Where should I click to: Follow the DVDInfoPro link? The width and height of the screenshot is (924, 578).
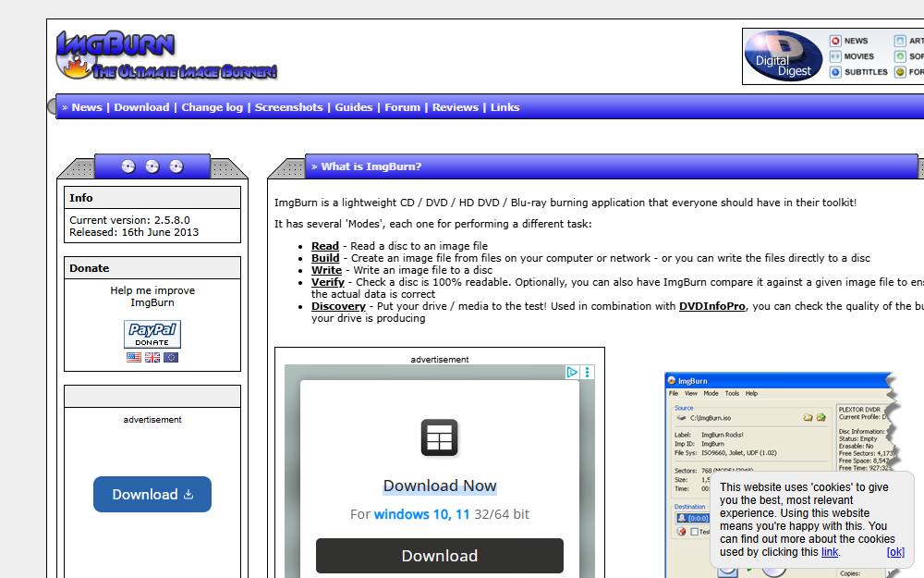tap(711, 306)
